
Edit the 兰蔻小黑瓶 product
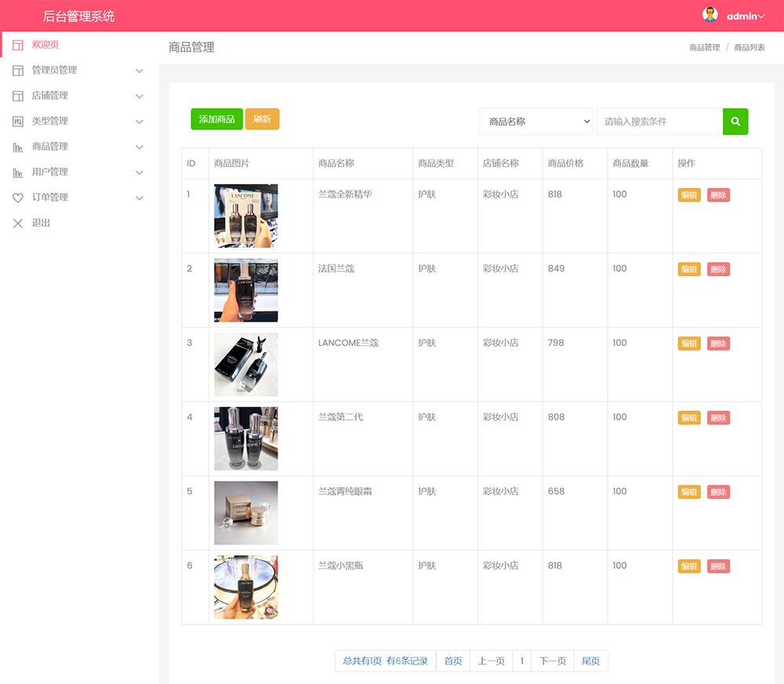(689, 566)
